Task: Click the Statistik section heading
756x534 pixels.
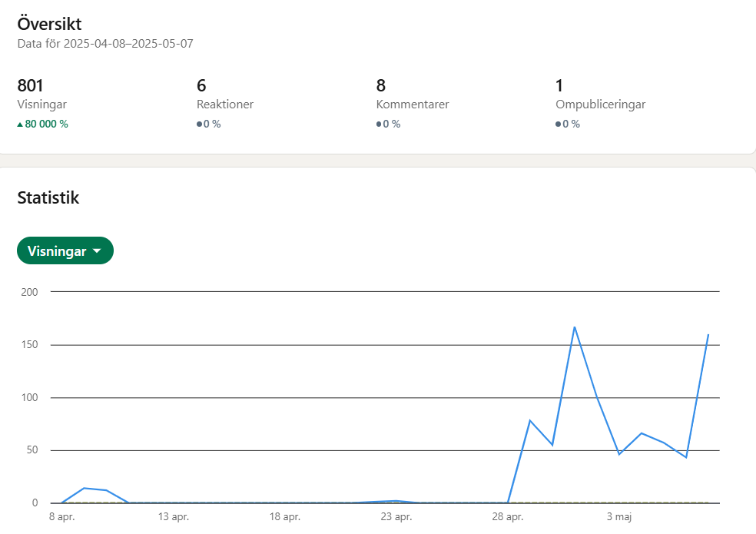Action: (48, 197)
